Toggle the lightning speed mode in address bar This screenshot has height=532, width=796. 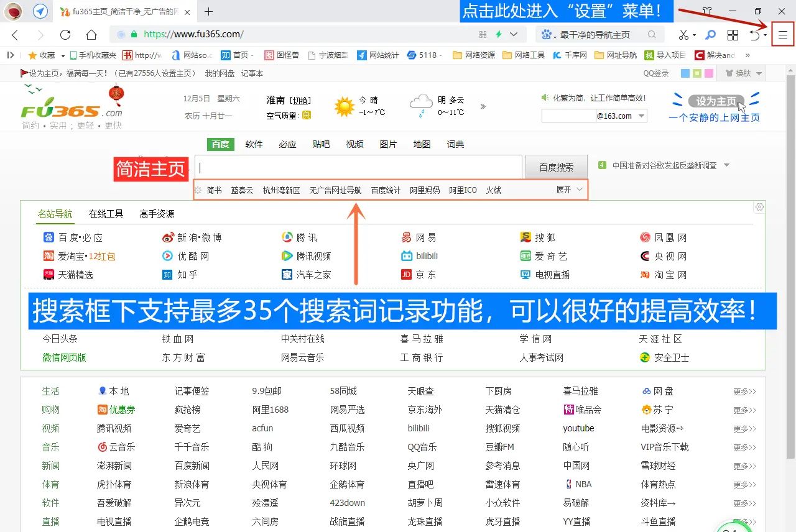pyautogui.click(x=499, y=35)
